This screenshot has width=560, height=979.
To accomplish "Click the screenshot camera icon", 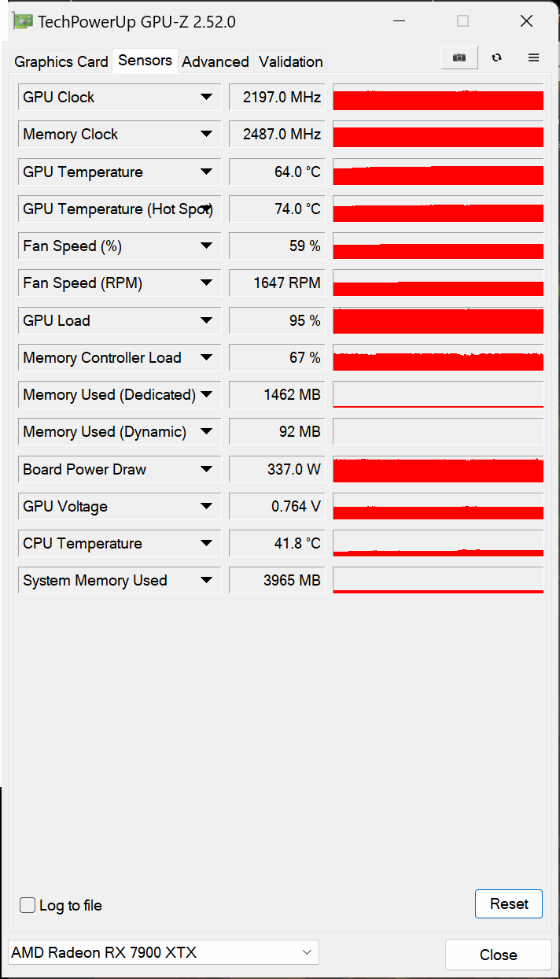I will (459, 57).
